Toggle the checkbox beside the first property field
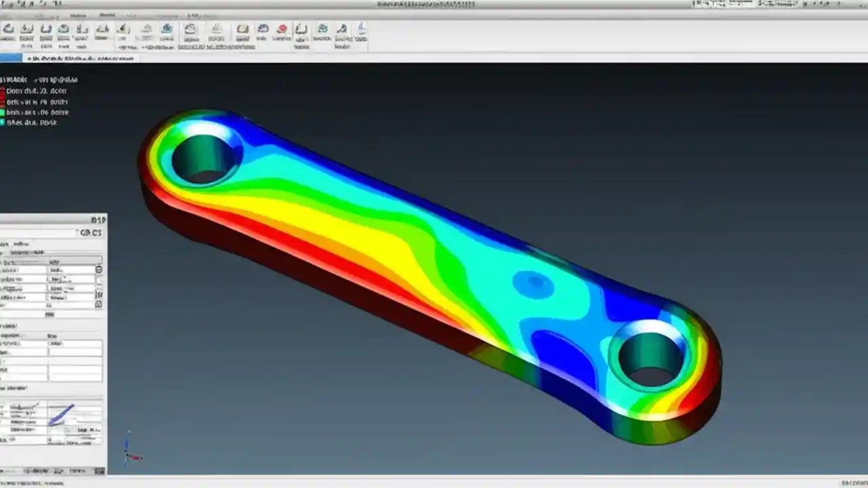Viewport: 868px width, 488px height. (x=98, y=269)
